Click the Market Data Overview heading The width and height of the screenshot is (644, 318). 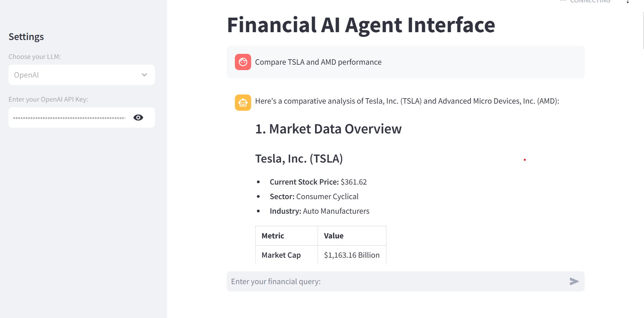click(328, 129)
